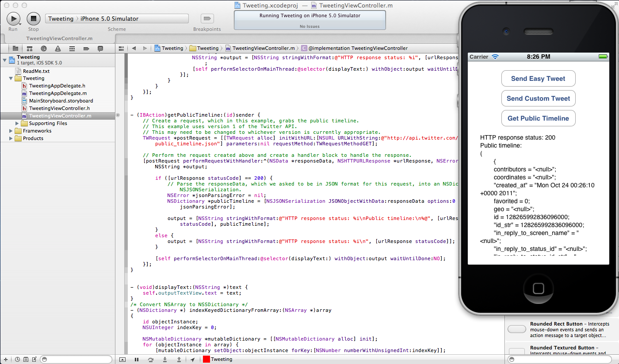The height and width of the screenshot is (364, 619).
Task: Click the getPublicTimeline action connection circle
Action: pyautogui.click(x=118, y=115)
